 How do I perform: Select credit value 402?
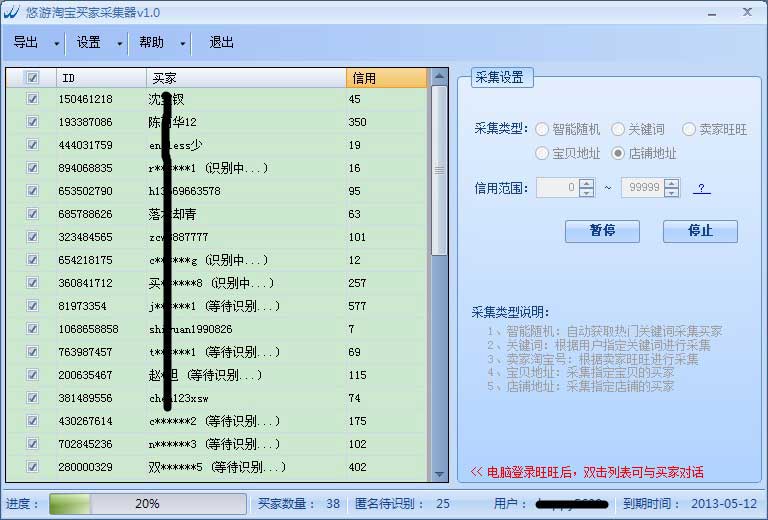click(357, 467)
